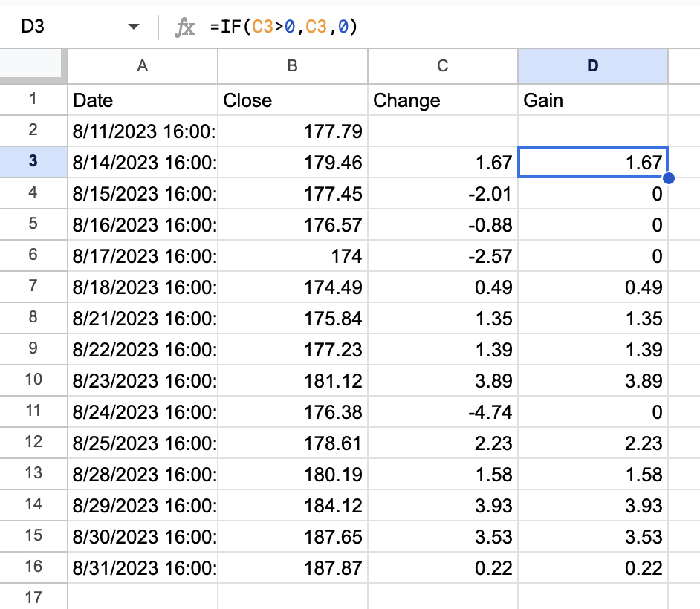This screenshot has height=609, width=700.
Task: Select empty Change cell in row 2
Action: point(442,131)
